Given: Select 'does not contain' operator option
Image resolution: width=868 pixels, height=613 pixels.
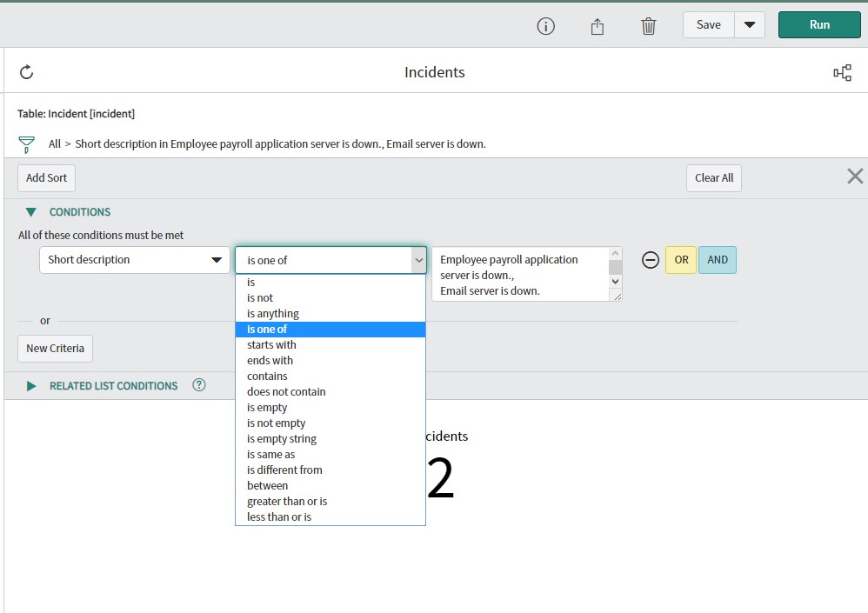Looking at the screenshot, I should pos(331,391).
